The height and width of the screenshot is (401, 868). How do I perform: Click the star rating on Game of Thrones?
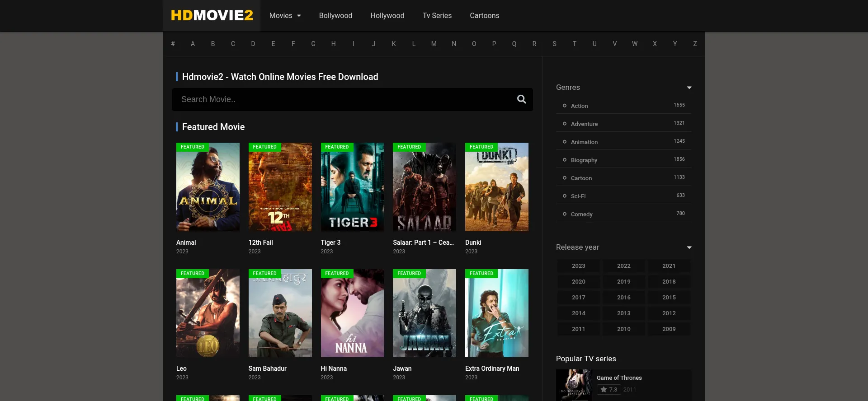point(608,390)
